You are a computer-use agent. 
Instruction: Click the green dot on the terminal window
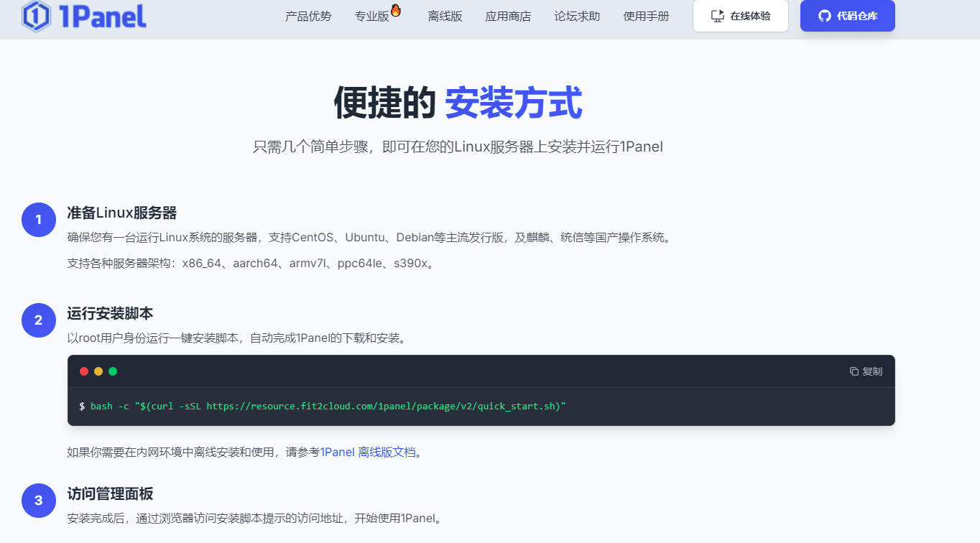point(112,371)
